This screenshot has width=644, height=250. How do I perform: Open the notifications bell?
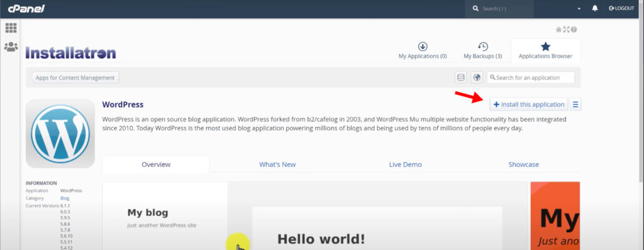click(x=595, y=8)
